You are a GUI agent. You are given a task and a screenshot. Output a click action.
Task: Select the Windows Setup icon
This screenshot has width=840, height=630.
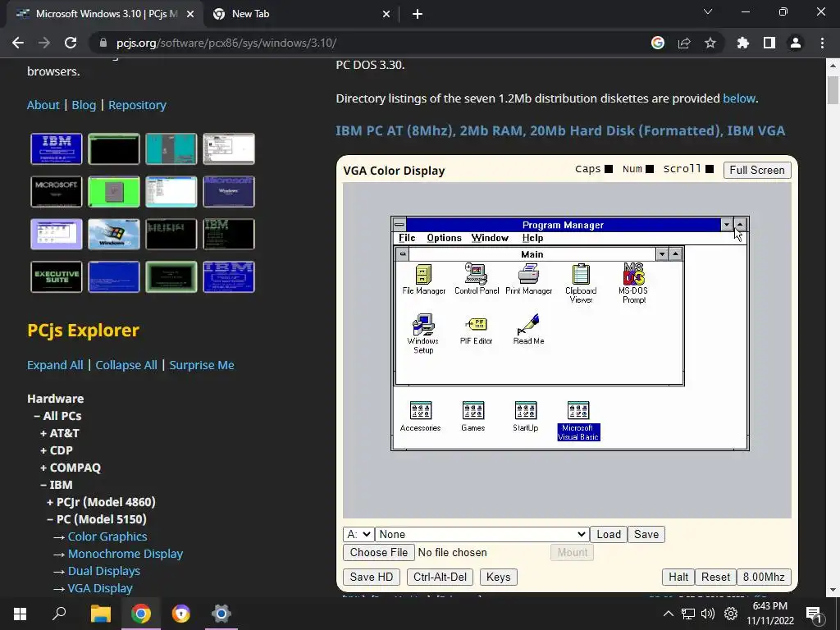pyautogui.click(x=423, y=334)
